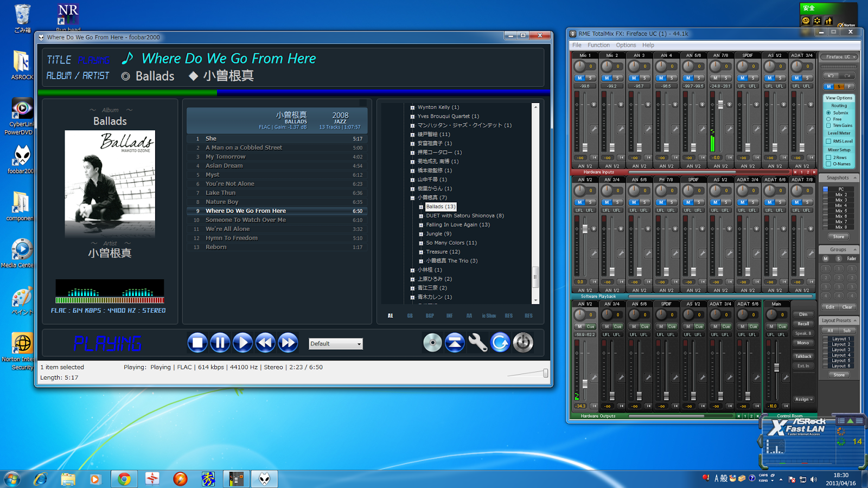This screenshot has width=868, height=488.
Task: Switch to the GB tab in foobar2000
Action: point(410,316)
